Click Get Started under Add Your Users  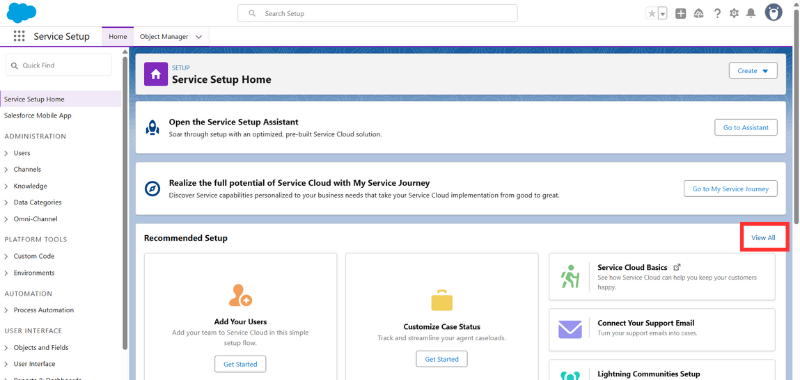(240, 364)
